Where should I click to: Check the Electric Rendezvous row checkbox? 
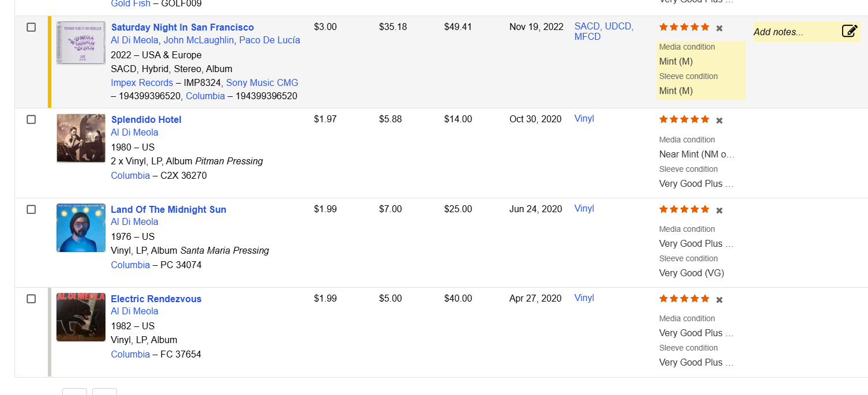[x=31, y=299]
